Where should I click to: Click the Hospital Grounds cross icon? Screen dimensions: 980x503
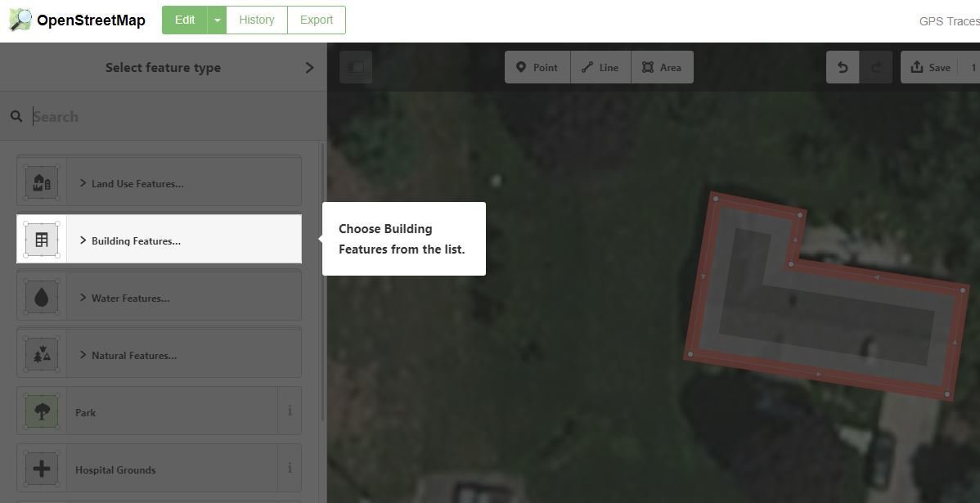[42, 469]
